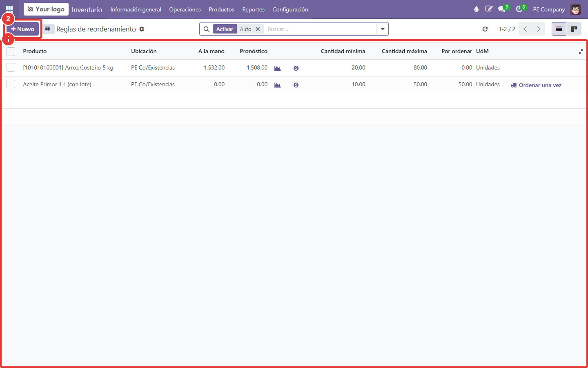Screen dimensions: 588x368
Task: Open the apps grid menu icon
Action: click(9, 9)
